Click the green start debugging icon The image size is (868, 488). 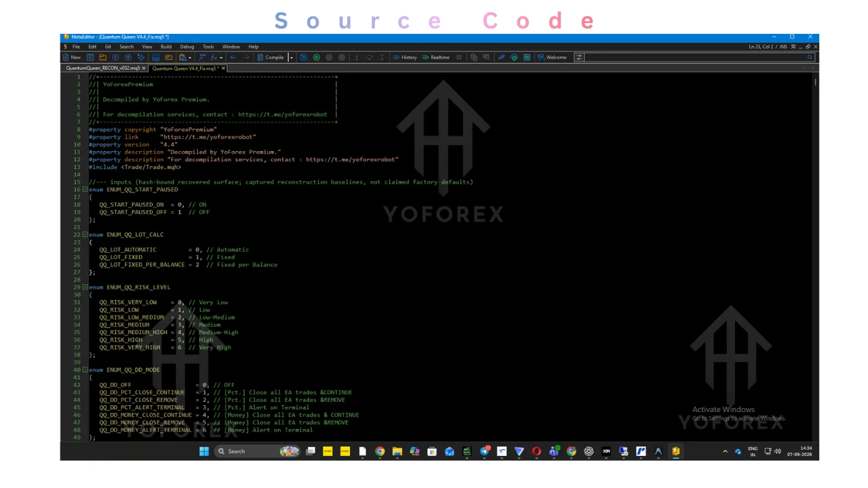point(317,57)
